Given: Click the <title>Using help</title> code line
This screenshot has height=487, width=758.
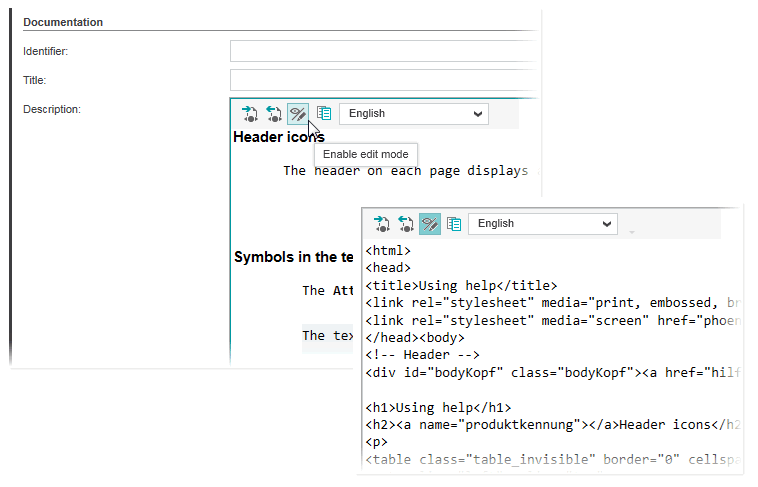Looking at the screenshot, I should coord(461,286).
